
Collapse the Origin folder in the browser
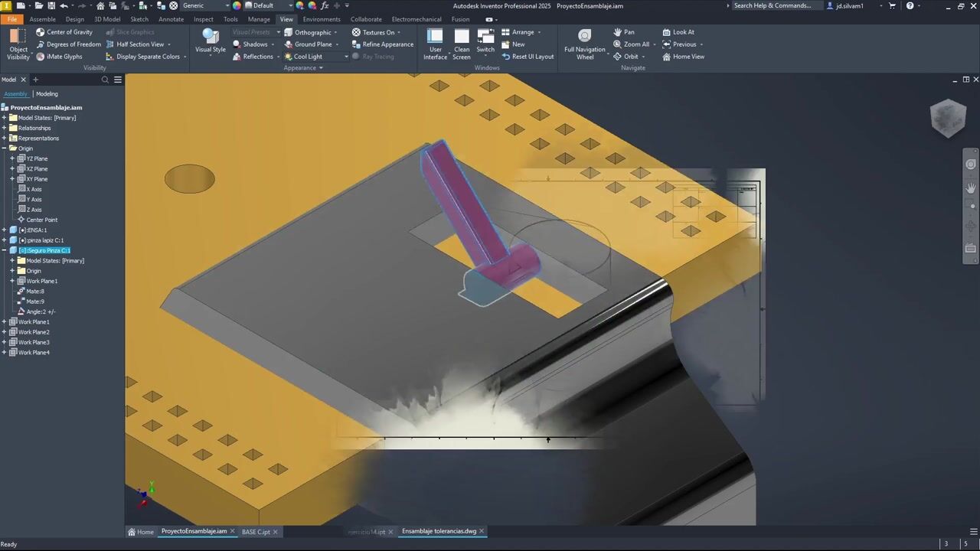click(x=4, y=148)
